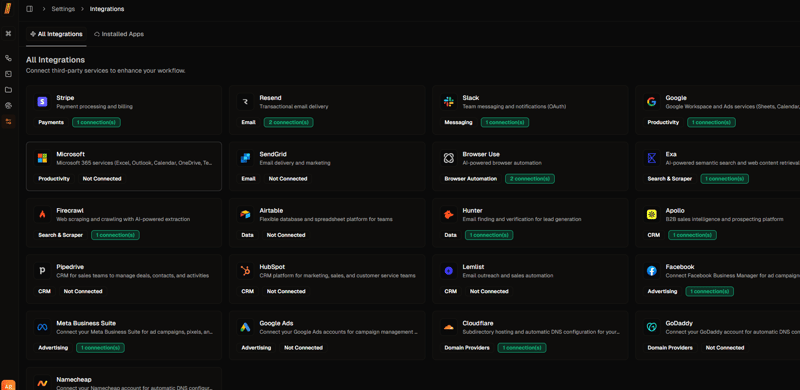The height and width of the screenshot is (390, 800).
Task: Click Hunter's 1 connection(s) badge
Action: tap(489, 235)
